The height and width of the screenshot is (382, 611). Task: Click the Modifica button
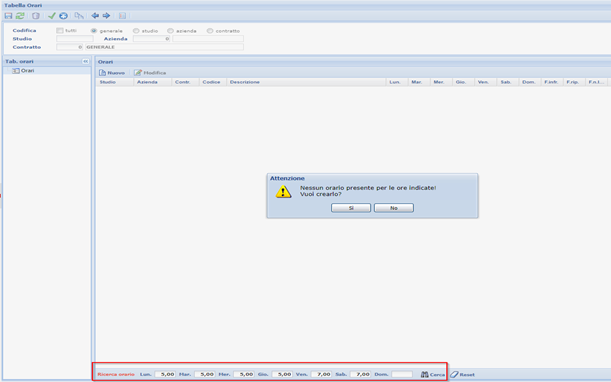[x=150, y=73]
